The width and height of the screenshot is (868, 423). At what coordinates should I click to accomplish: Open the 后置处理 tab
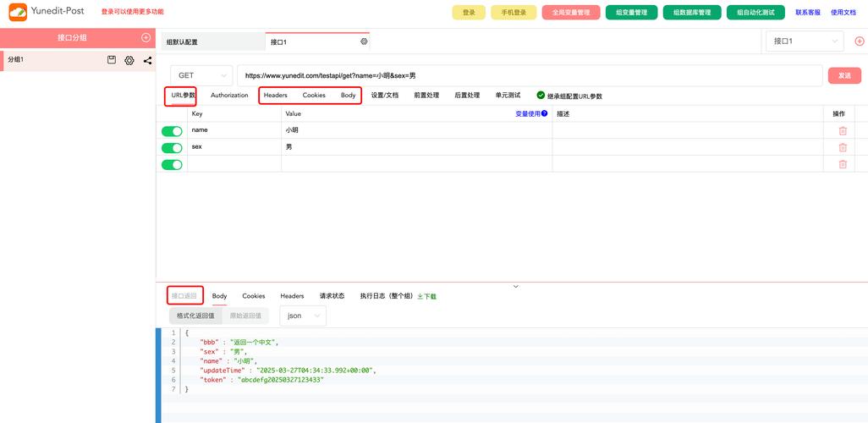467,96
